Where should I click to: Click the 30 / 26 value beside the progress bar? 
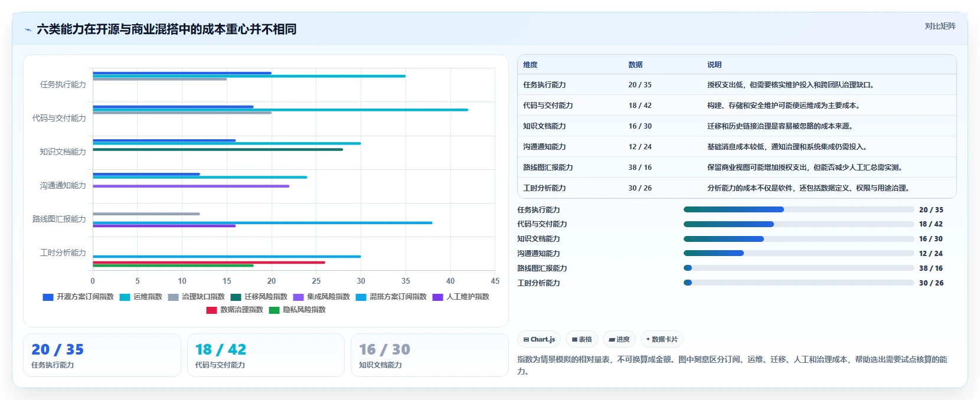[931, 283]
